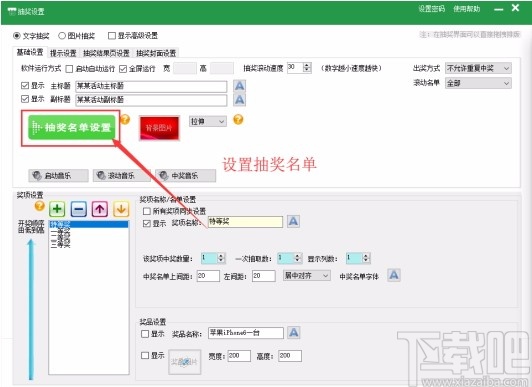Image resolution: width=532 pixels, height=387 pixels.
Task: Click the 抽奖名单设置 green button
Action: (x=72, y=128)
